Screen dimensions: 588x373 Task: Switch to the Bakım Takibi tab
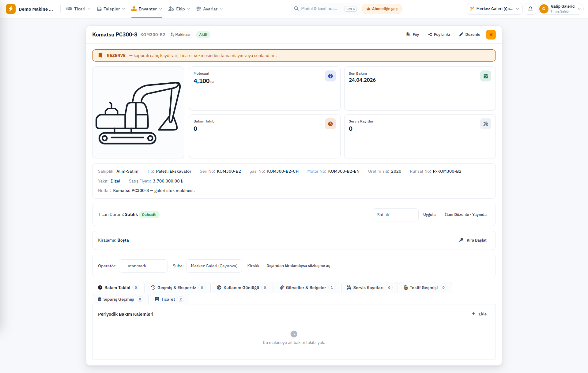[x=119, y=288]
